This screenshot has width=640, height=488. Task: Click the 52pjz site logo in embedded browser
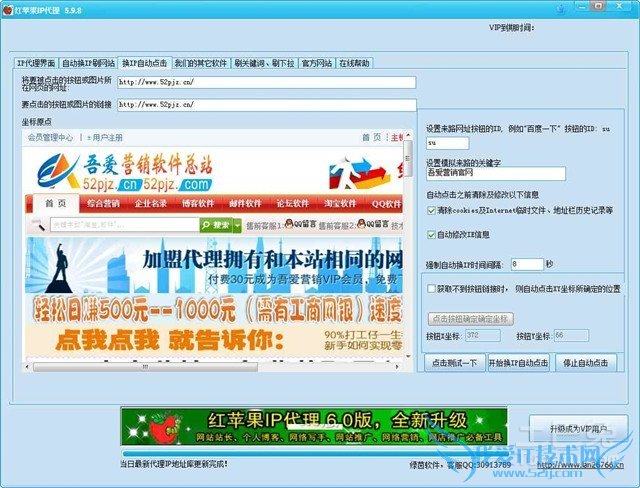click(x=124, y=173)
